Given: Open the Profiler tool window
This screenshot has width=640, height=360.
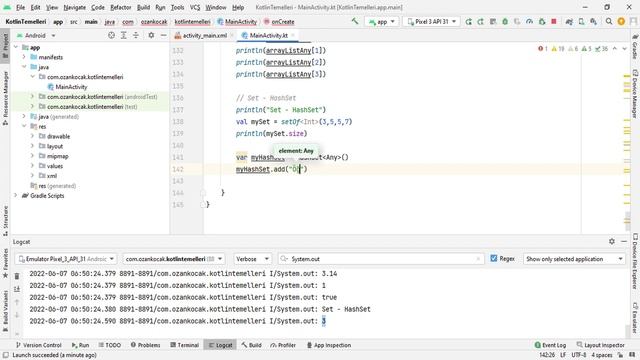Looking at the screenshot, I should pyautogui.click(x=283, y=345).
